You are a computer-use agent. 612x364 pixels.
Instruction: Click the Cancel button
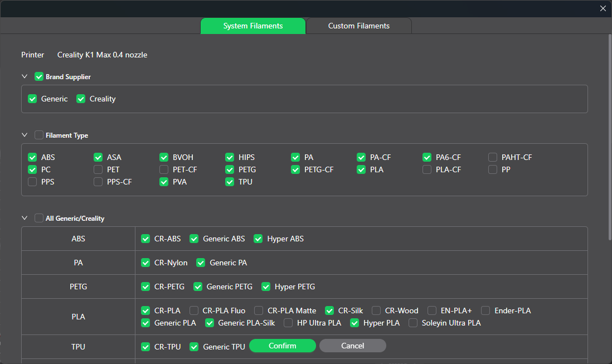click(x=352, y=346)
